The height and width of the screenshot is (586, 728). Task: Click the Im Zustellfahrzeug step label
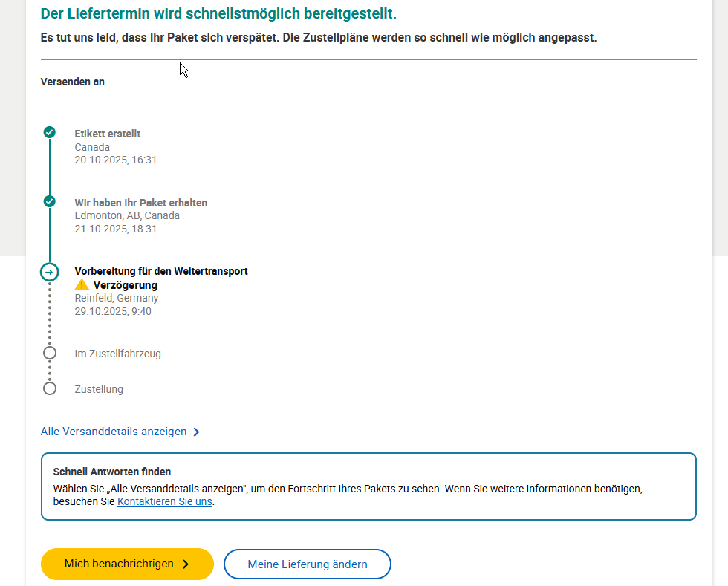(x=117, y=354)
